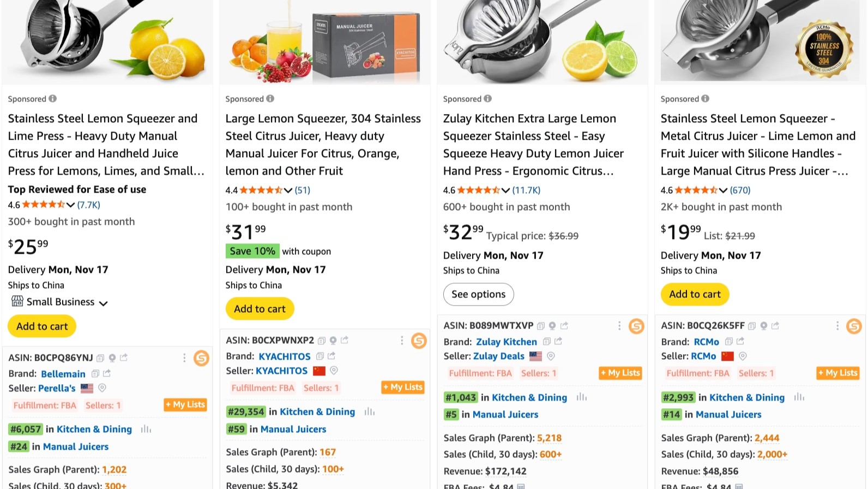Open the three-dot menu on RCMo card
This screenshot has width=868, height=489.
(838, 325)
